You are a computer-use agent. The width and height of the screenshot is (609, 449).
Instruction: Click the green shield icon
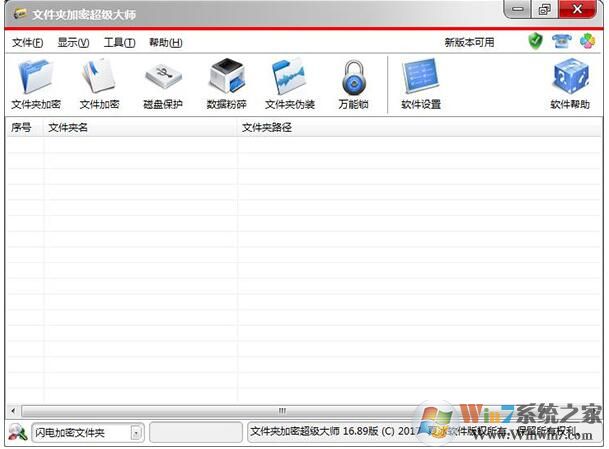coord(535,41)
